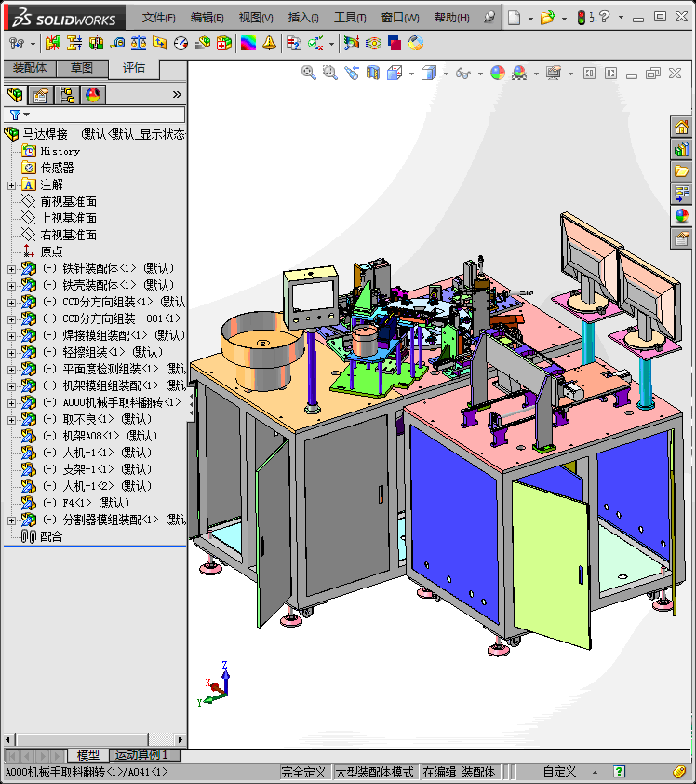Click the yellow warning bell icon
This screenshot has width=696, height=784.
269,44
